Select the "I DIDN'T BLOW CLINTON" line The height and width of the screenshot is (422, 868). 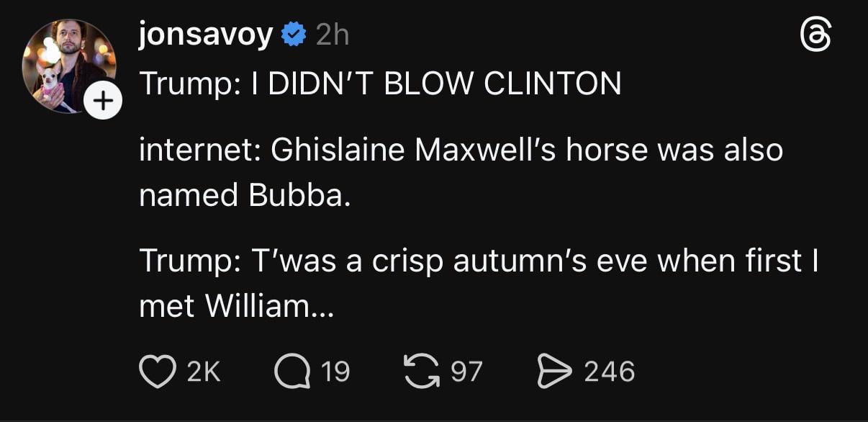pos(380,84)
